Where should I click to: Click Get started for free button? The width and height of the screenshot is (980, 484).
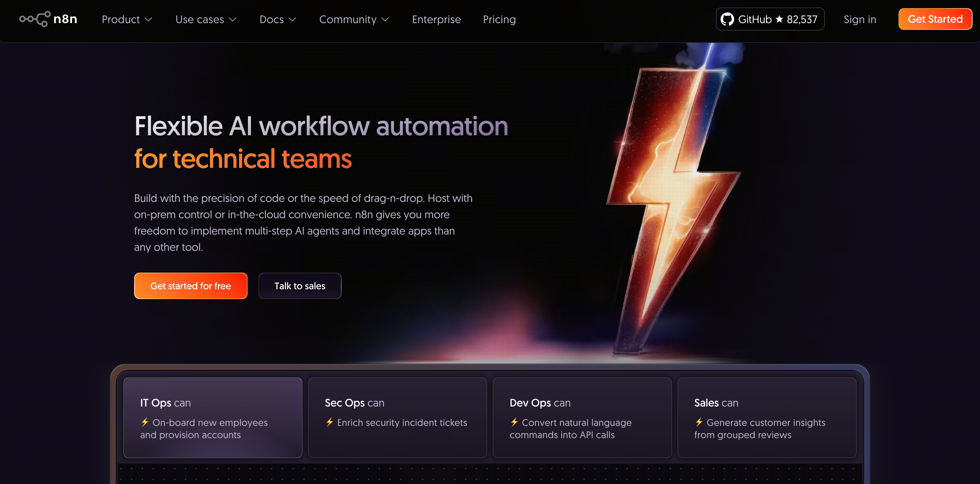[x=190, y=286]
